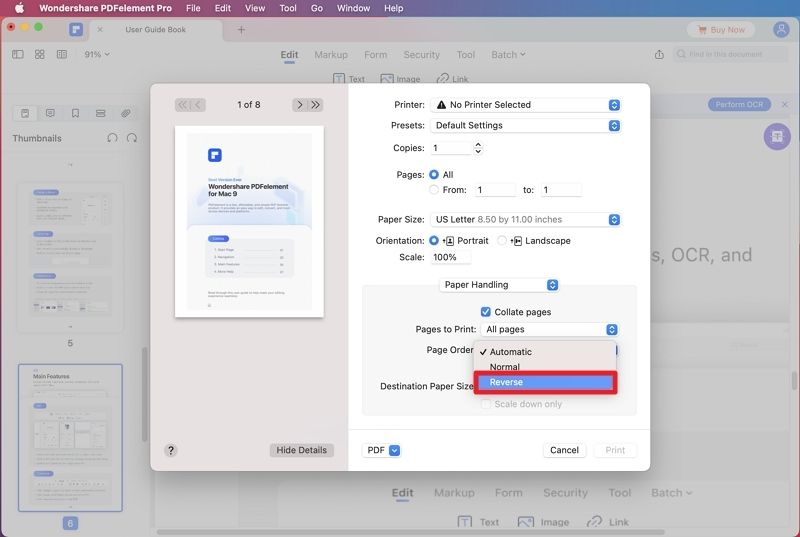Click the From page number field

[495, 190]
